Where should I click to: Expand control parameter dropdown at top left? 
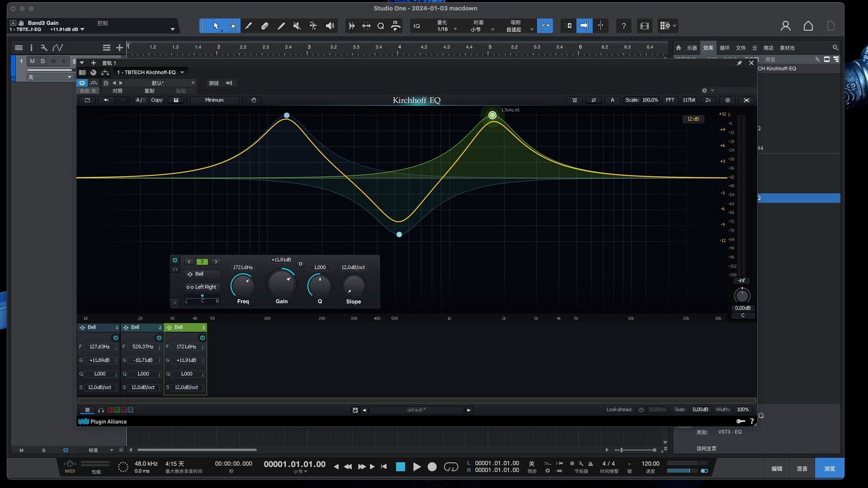(x=172, y=29)
